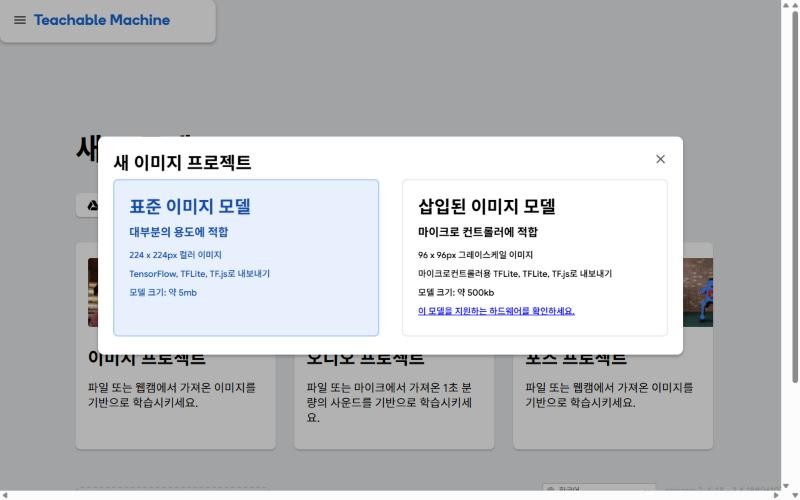Click the 모델 크기: 약 5mb text

pos(163,292)
